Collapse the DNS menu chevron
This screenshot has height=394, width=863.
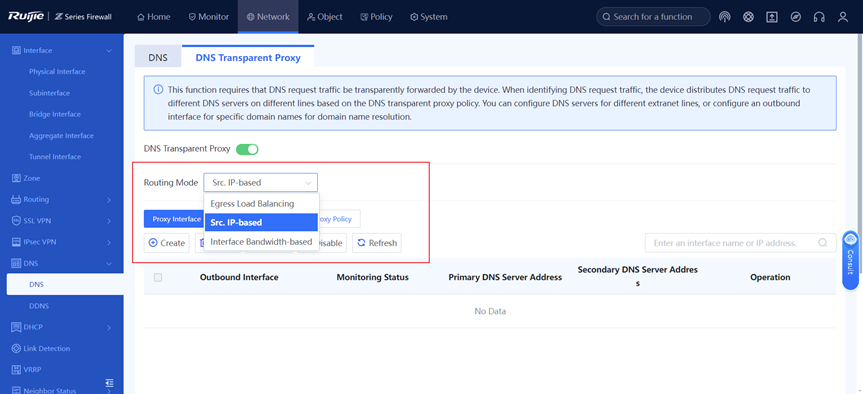point(109,264)
